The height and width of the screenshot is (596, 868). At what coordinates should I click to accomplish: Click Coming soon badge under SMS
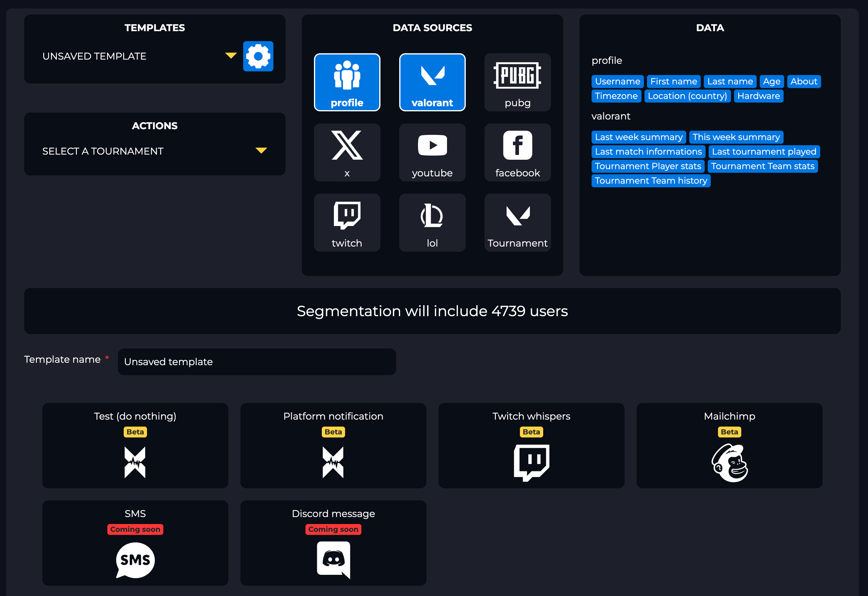pyautogui.click(x=135, y=529)
